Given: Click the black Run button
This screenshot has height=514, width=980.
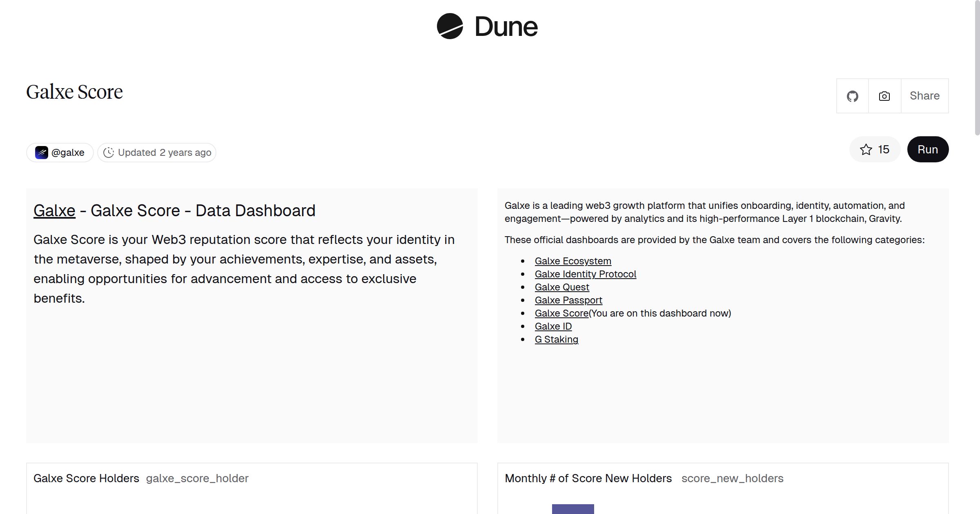Looking at the screenshot, I should point(927,150).
